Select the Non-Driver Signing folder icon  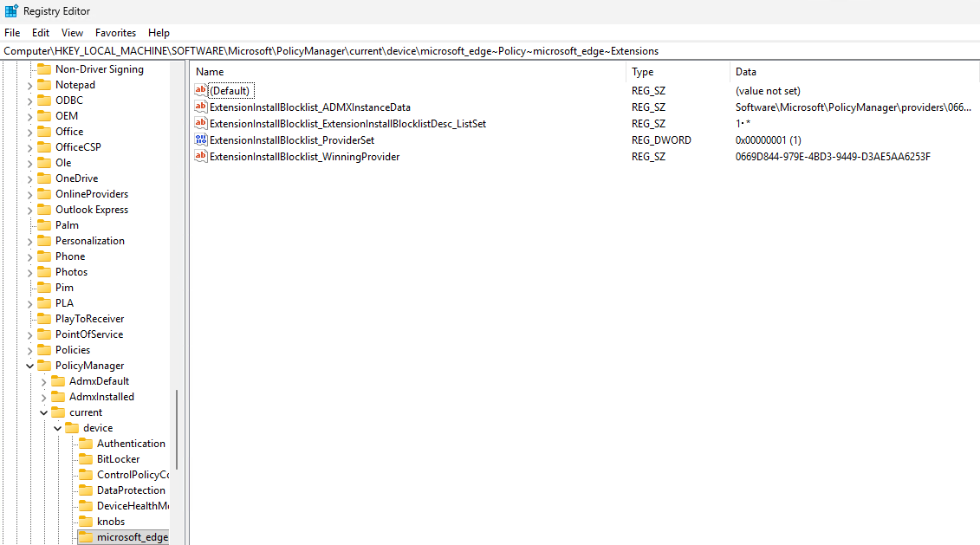pyautogui.click(x=44, y=68)
